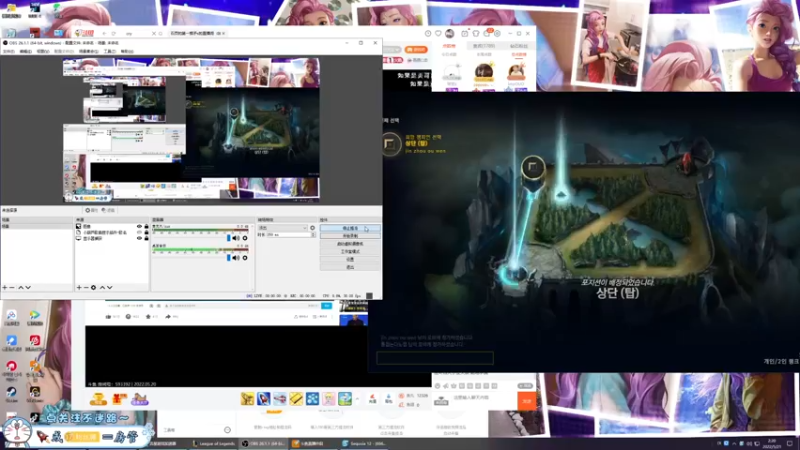The height and width of the screenshot is (450, 800).
Task: Switch to first tab in Douyu sidebar
Action: (x=449, y=46)
